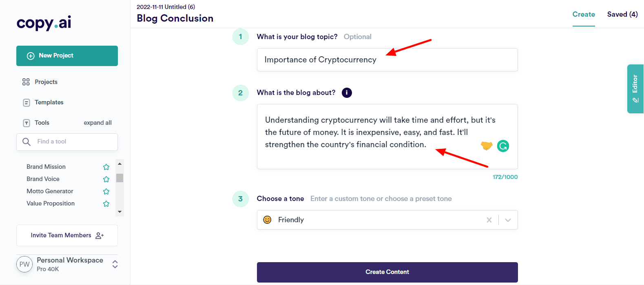
Task: Open the Editor side panel tab
Action: (x=635, y=88)
